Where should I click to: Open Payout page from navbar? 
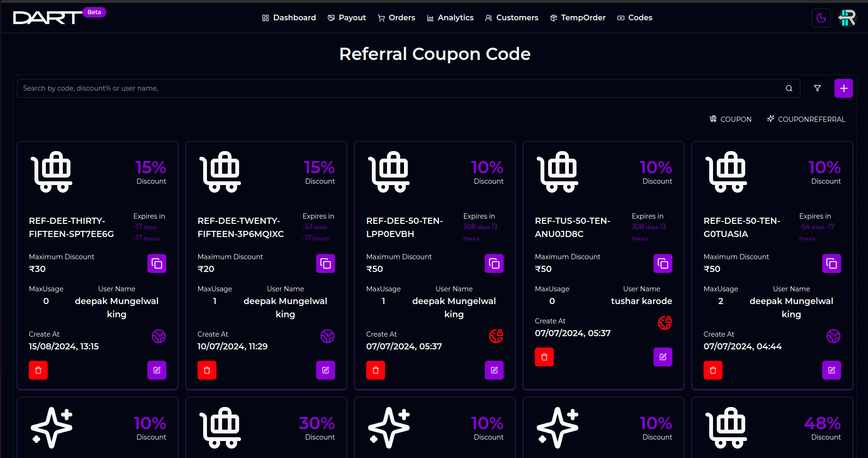(347, 17)
